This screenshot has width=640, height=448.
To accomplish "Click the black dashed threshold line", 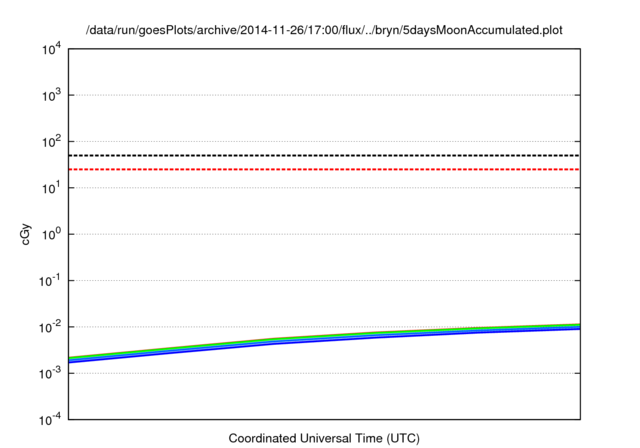I will [324, 155].
